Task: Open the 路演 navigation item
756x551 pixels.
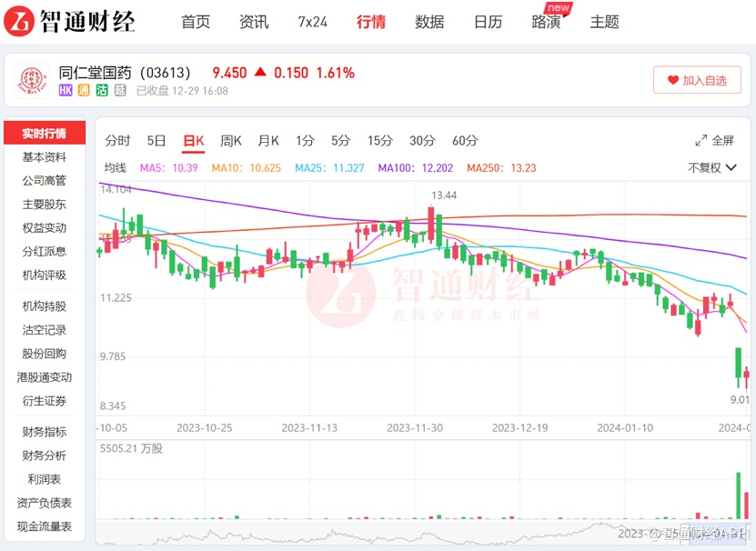Action: click(546, 22)
